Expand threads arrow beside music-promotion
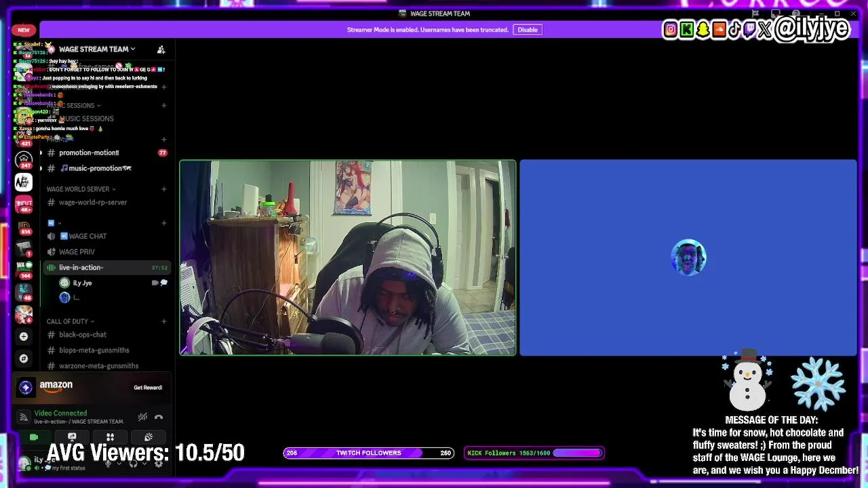 coord(41,168)
